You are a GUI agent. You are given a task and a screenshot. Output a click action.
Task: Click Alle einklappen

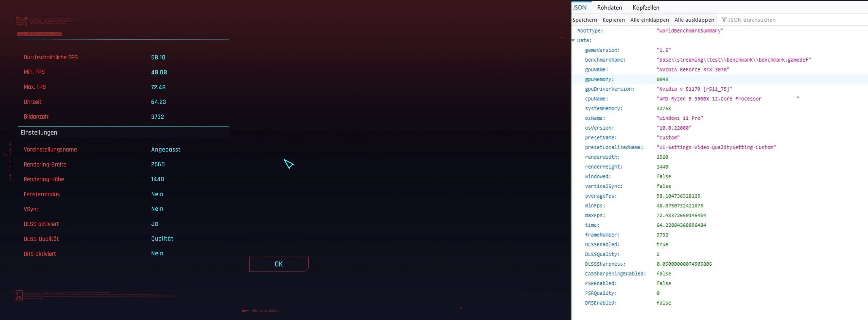649,20
